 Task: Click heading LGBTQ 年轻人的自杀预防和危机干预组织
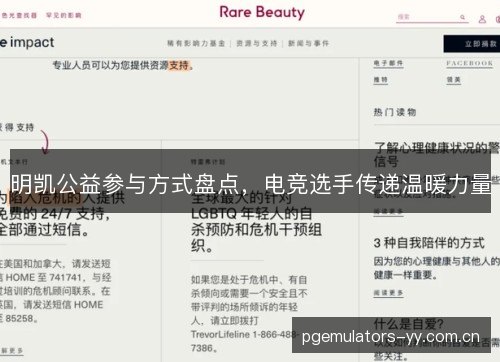(x=256, y=222)
